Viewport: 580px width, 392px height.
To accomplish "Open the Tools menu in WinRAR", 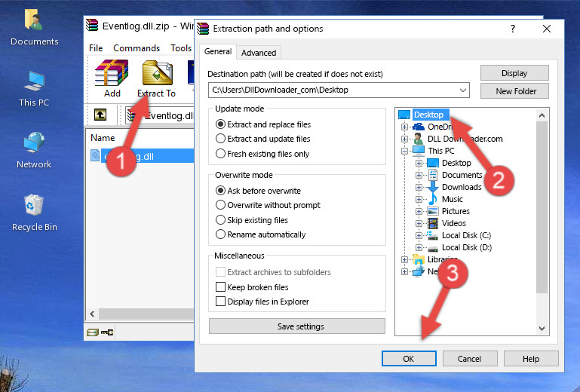I will click(x=181, y=48).
